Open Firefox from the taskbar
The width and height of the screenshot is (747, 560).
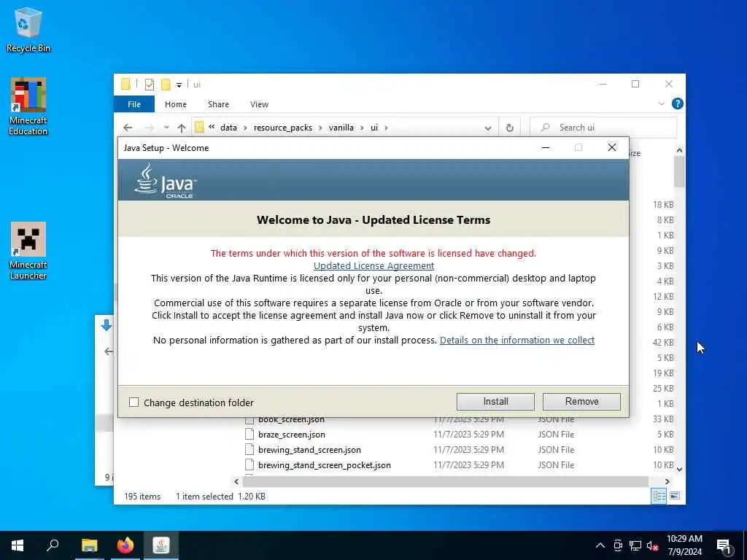click(125, 545)
